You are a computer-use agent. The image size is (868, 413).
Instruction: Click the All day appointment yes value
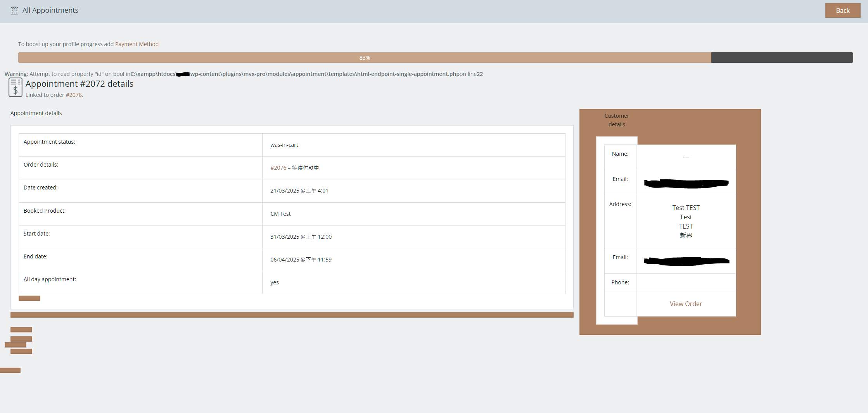(274, 282)
